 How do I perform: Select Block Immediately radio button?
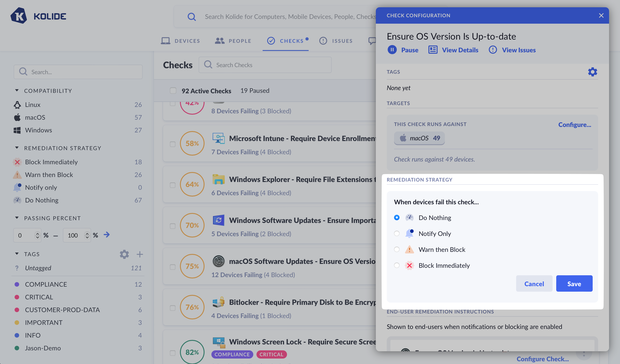point(397,265)
